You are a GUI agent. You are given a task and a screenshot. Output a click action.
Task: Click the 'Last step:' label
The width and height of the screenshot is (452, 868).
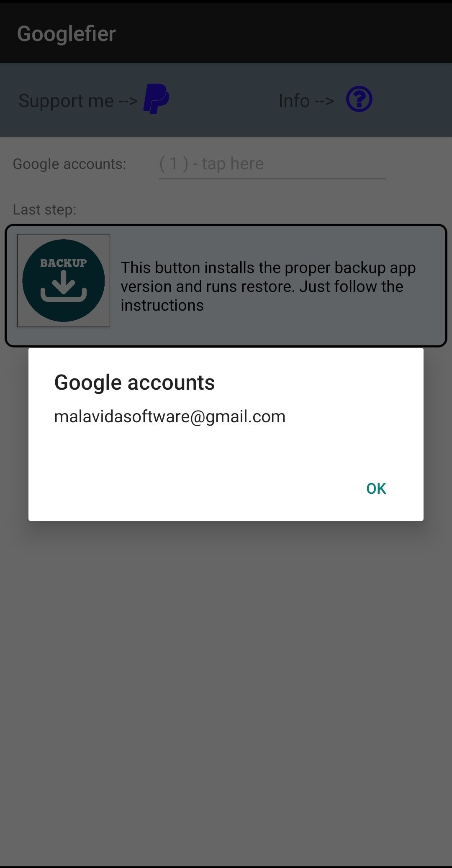(x=45, y=209)
